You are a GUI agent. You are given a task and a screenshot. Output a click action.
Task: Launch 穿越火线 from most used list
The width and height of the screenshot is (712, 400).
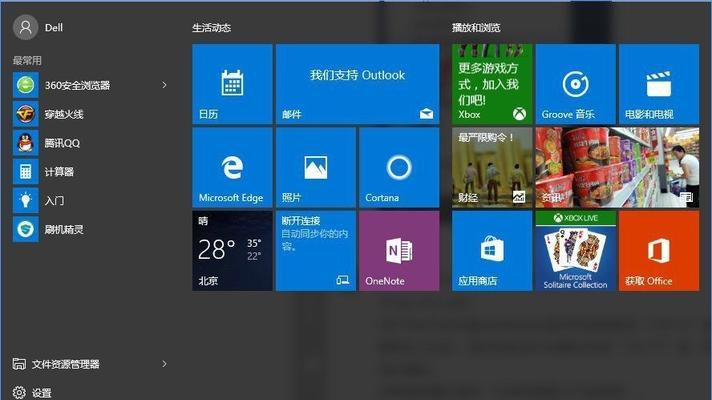coord(91,114)
